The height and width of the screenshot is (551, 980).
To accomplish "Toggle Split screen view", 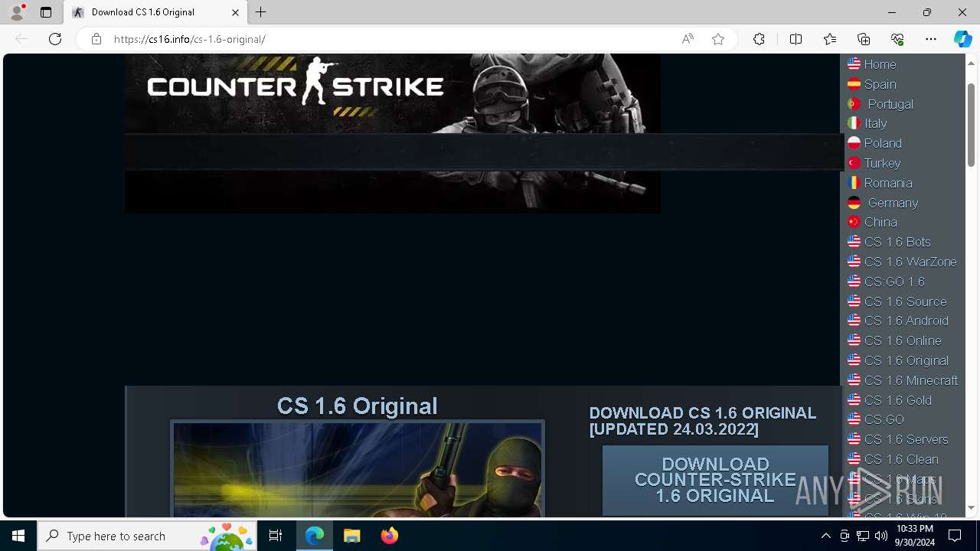I will click(795, 39).
